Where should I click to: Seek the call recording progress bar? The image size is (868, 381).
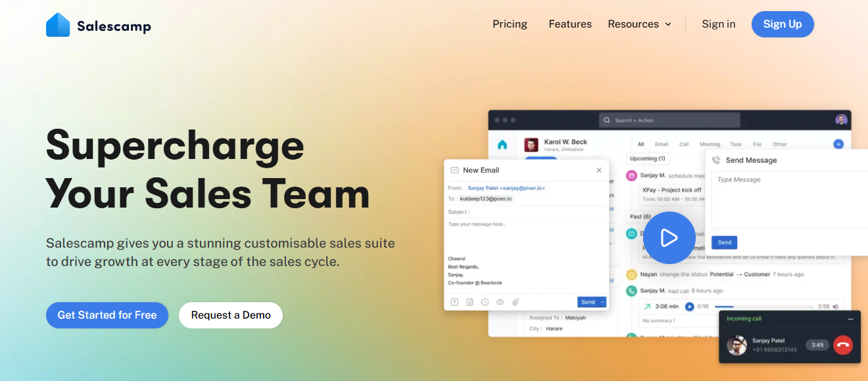[x=763, y=307]
